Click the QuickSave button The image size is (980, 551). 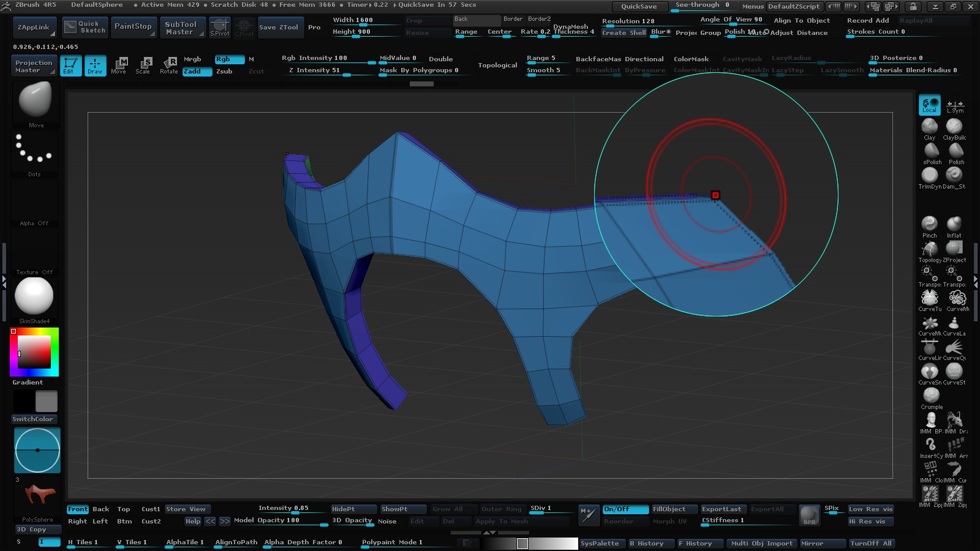(639, 6)
